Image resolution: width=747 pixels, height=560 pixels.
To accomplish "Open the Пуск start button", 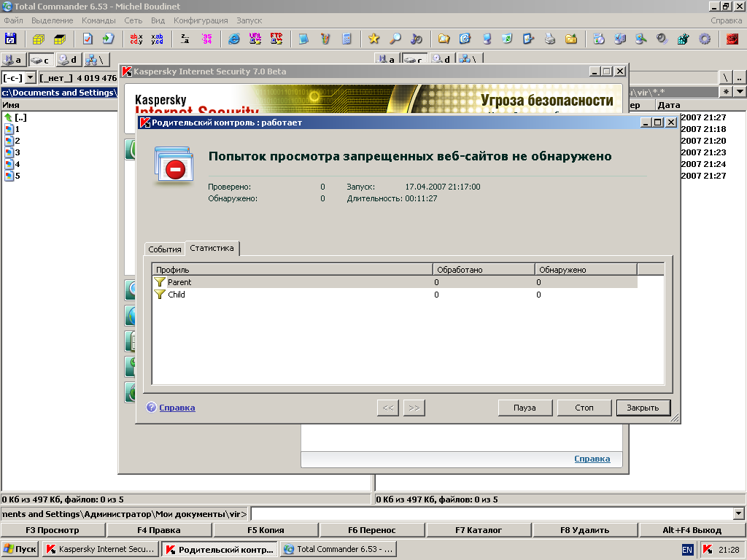I will pyautogui.click(x=20, y=549).
